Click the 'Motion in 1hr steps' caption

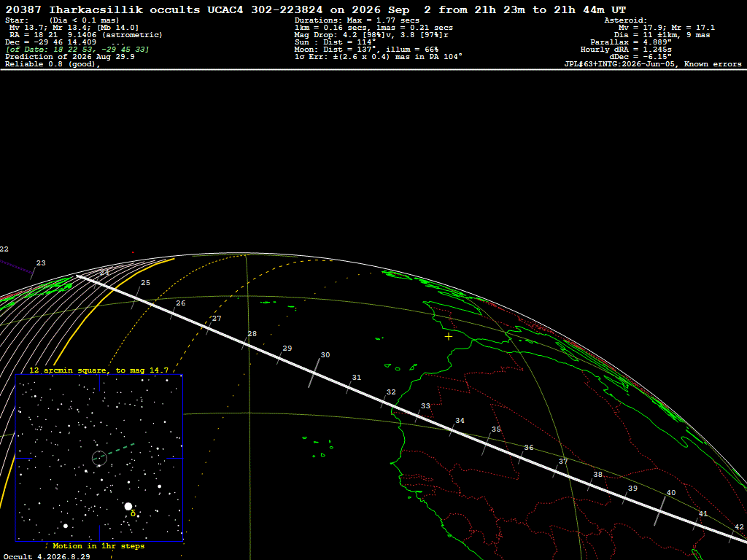coord(98,545)
